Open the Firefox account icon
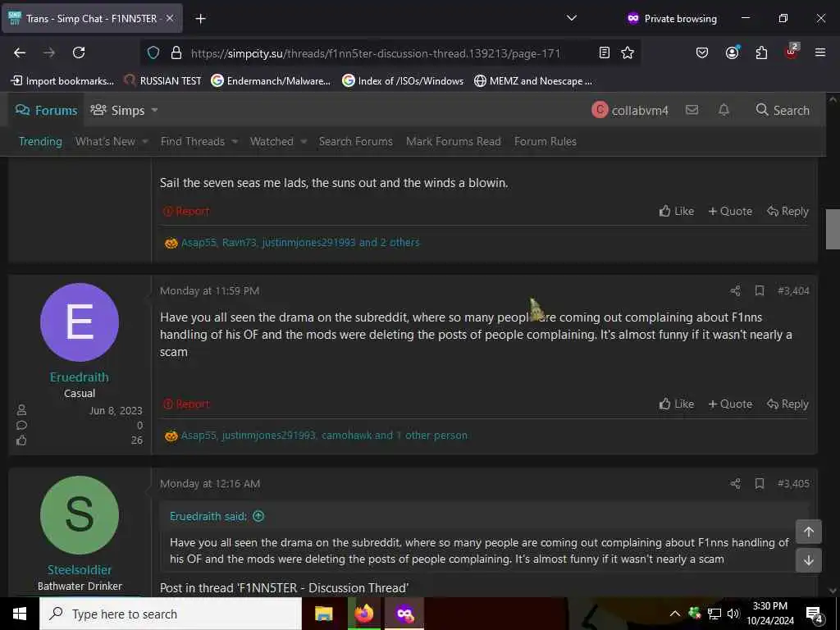This screenshot has width=840, height=630. tap(732, 52)
